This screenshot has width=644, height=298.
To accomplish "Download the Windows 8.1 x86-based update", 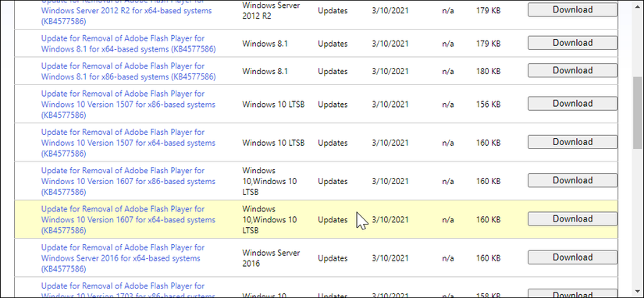I will [x=572, y=71].
